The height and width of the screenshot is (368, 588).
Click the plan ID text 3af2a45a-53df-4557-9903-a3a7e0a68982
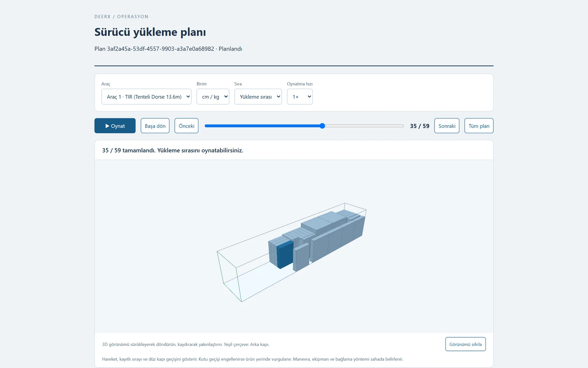click(160, 49)
